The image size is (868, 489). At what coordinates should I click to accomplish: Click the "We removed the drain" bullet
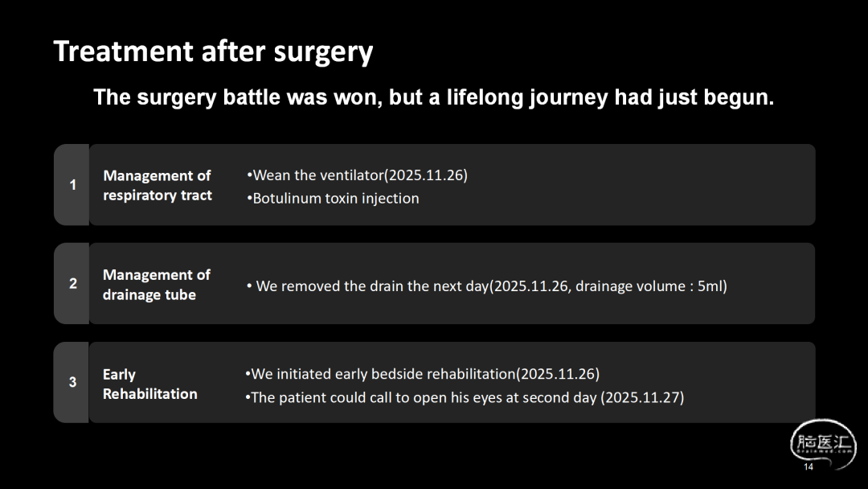(486, 286)
